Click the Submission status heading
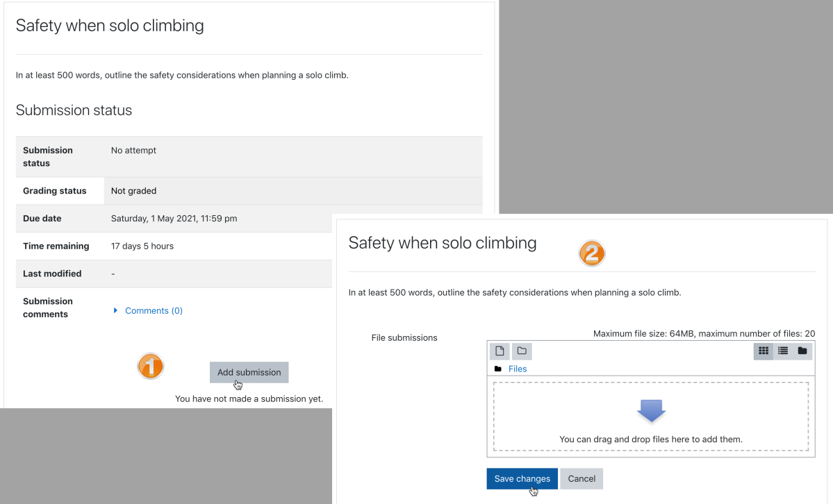This screenshot has width=833, height=504. tap(74, 110)
